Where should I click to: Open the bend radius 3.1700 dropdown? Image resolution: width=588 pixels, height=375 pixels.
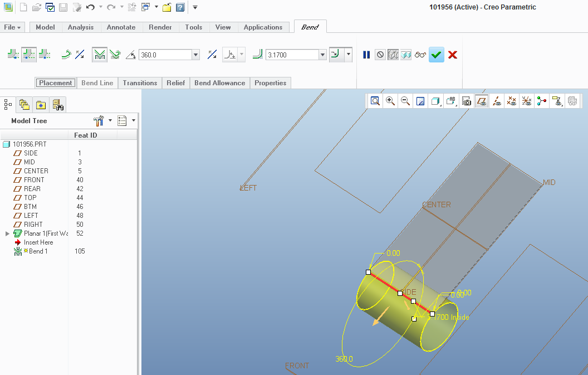[322, 55]
